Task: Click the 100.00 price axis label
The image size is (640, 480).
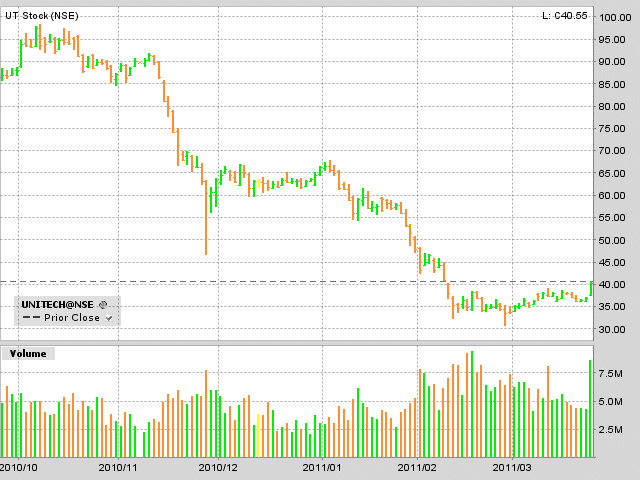Action: pos(615,18)
